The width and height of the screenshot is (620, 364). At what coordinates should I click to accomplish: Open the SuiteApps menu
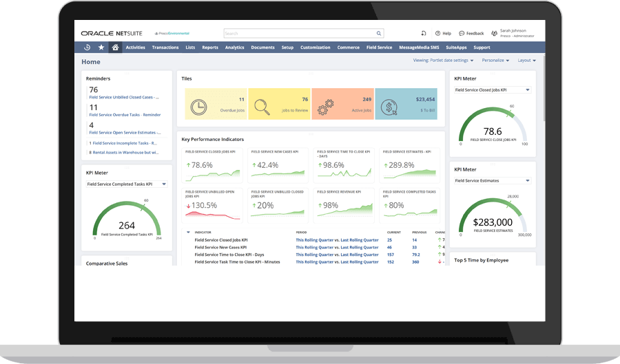(456, 47)
